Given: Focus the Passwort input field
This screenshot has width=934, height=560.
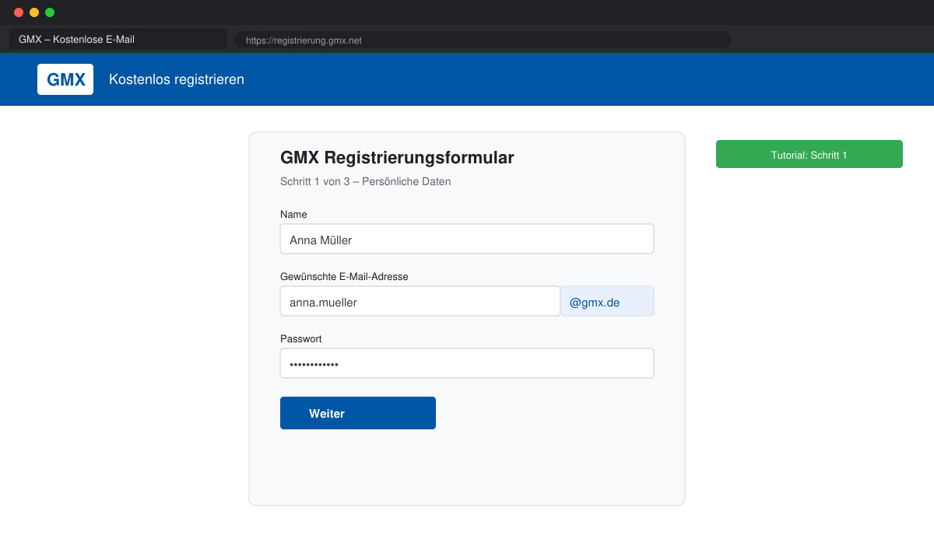Looking at the screenshot, I should (x=467, y=363).
